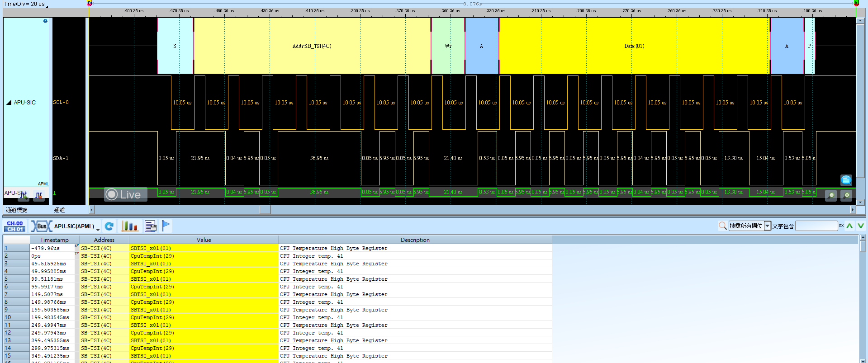Click the add channel waveform icon
The image size is (868, 363).
point(24,195)
